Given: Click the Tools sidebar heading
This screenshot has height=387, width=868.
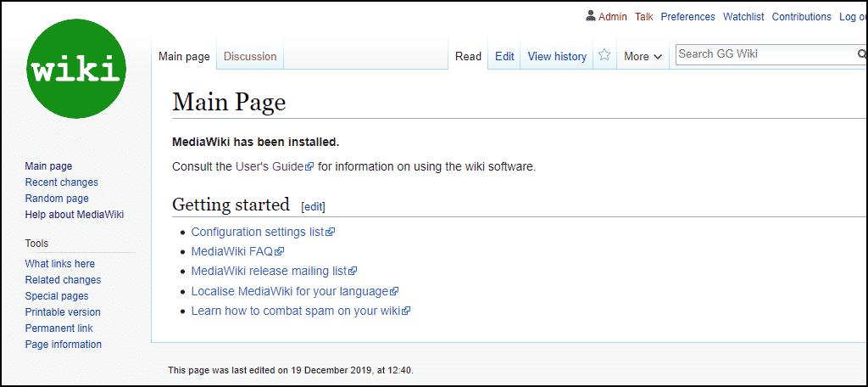Looking at the screenshot, I should point(36,244).
